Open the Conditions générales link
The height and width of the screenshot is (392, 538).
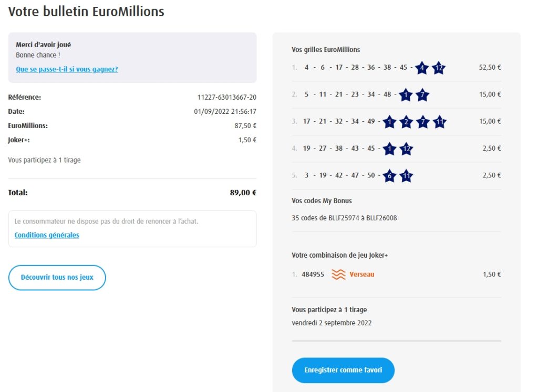pyautogui.click(x=47, y=235)
